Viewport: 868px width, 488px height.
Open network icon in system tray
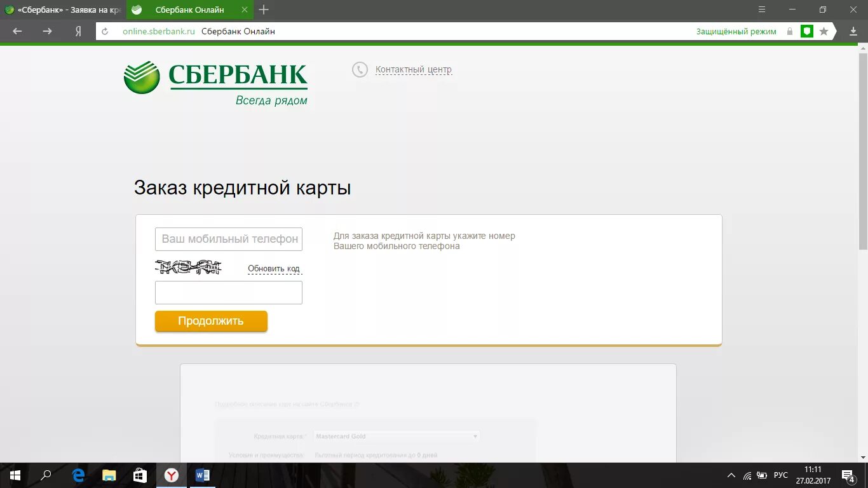pos(747,475)
